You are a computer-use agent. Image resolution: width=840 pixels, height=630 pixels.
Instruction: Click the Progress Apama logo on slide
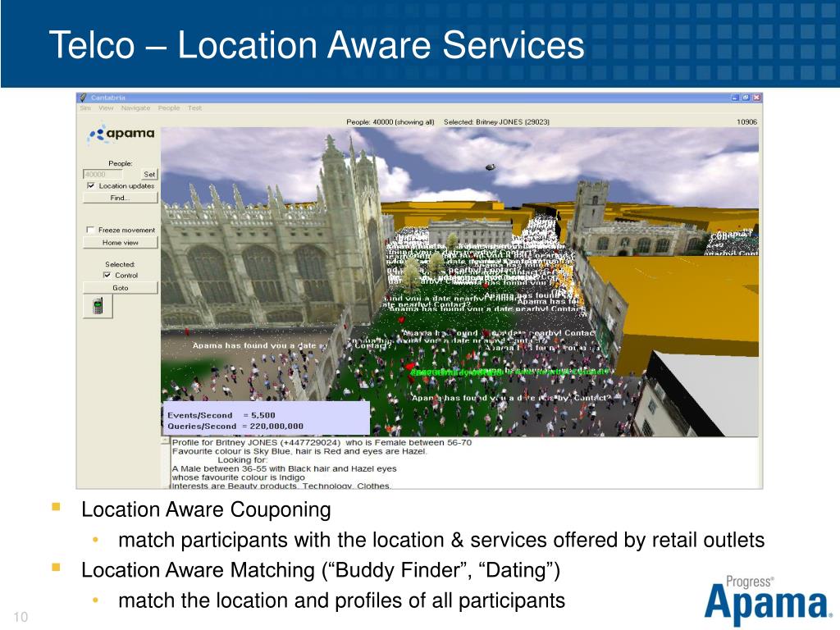pos(767,600)
